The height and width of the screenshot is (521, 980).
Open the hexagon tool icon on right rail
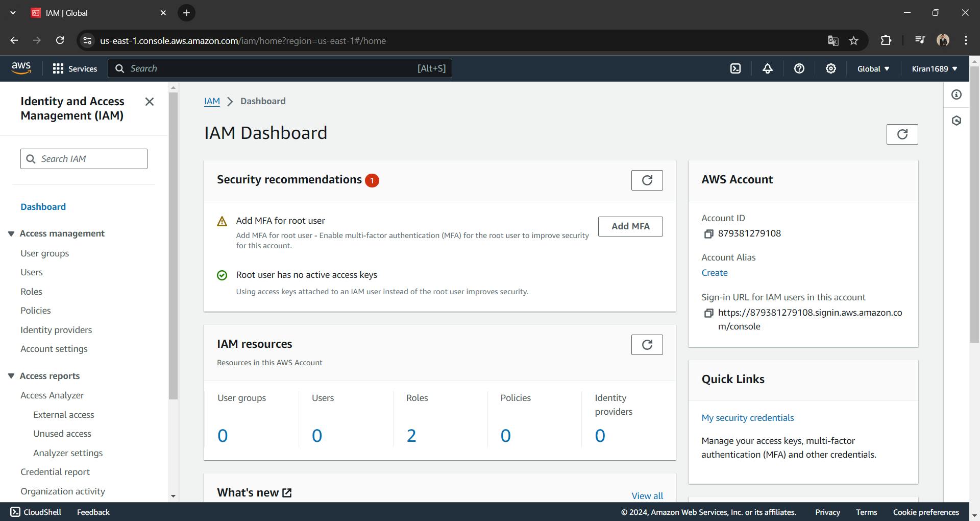[957, 121]
